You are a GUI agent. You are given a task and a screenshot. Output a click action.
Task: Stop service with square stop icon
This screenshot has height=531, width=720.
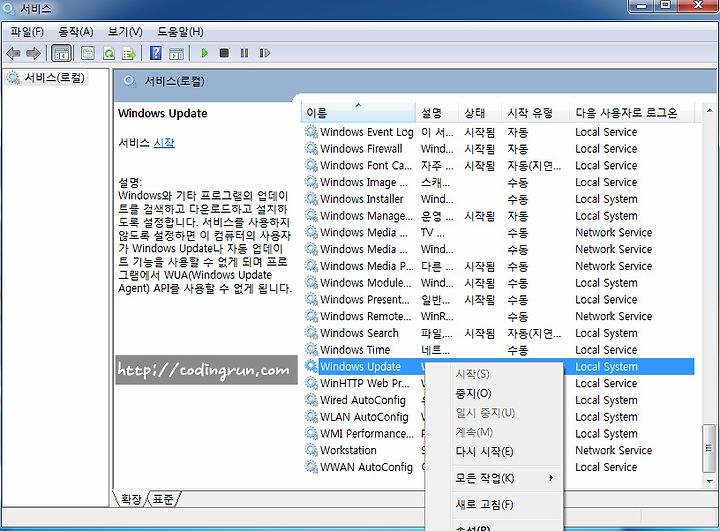224,53
